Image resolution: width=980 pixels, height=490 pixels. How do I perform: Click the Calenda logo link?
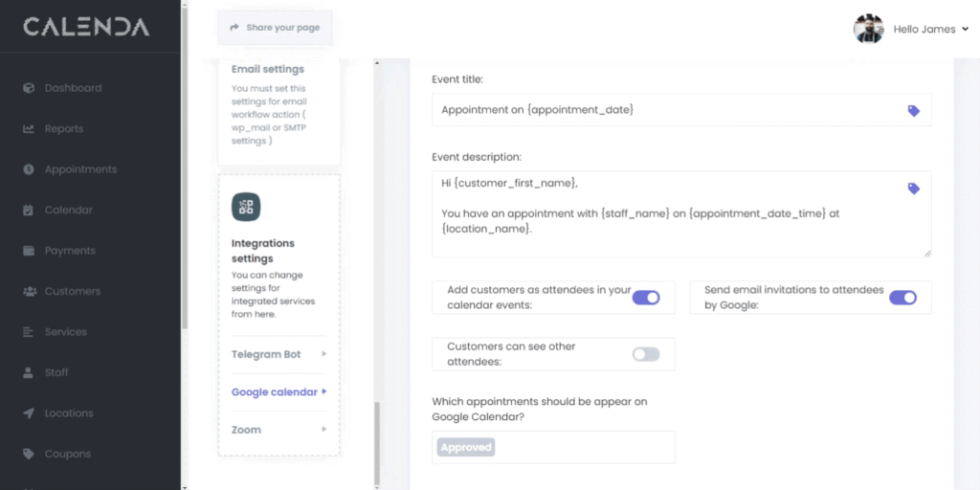click(86, 27)
